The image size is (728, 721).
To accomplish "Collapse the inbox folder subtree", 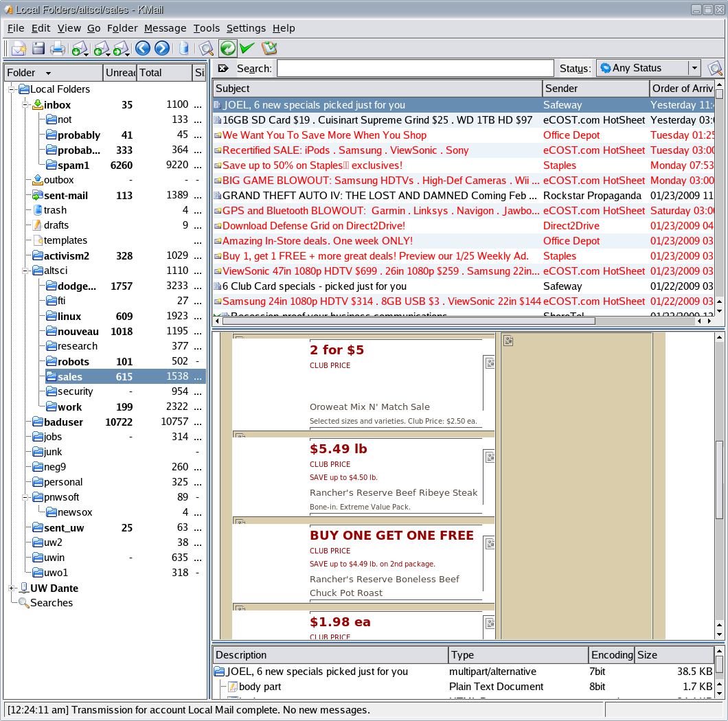I will coord(25,105).
